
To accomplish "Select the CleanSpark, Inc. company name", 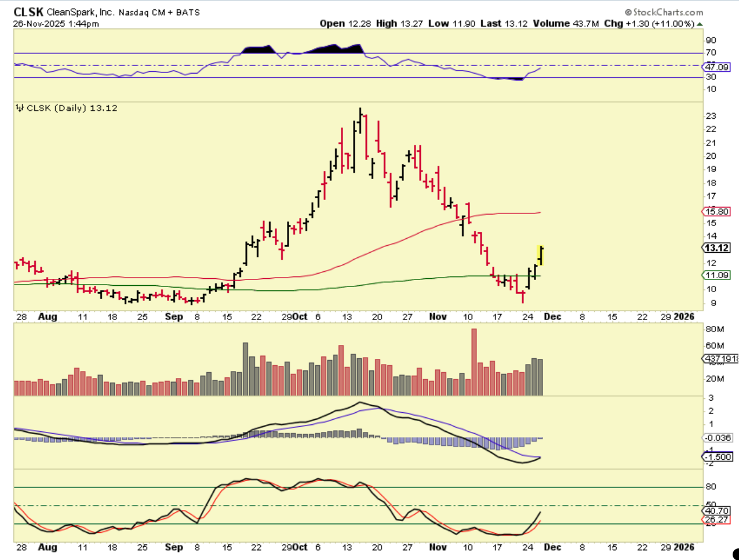I will pyautogui.click(x=80, y=12).
